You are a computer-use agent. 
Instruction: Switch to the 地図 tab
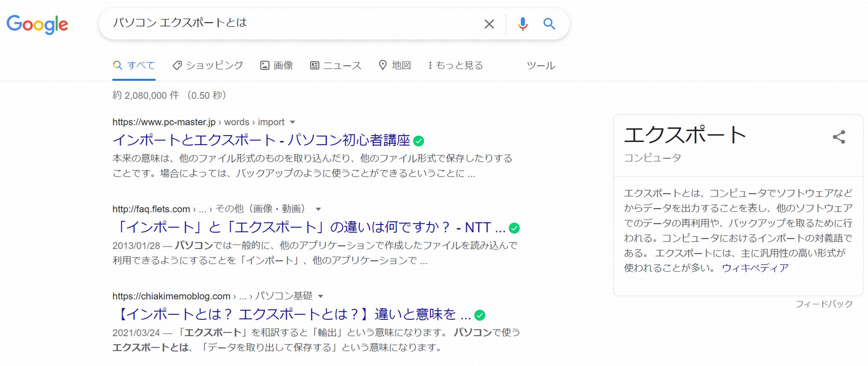(x=395, y=65)
